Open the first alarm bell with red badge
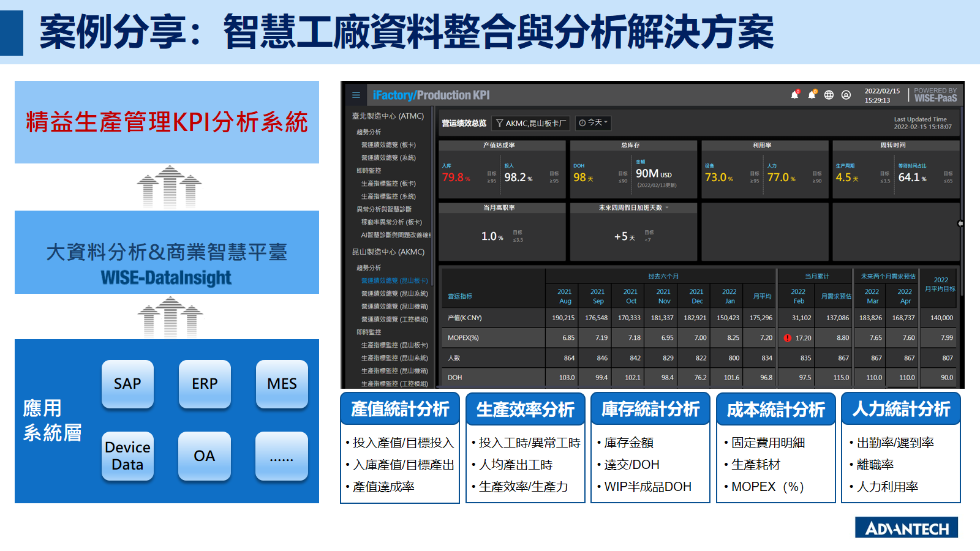This screenshot has height=551, width=980. [795, 94]
